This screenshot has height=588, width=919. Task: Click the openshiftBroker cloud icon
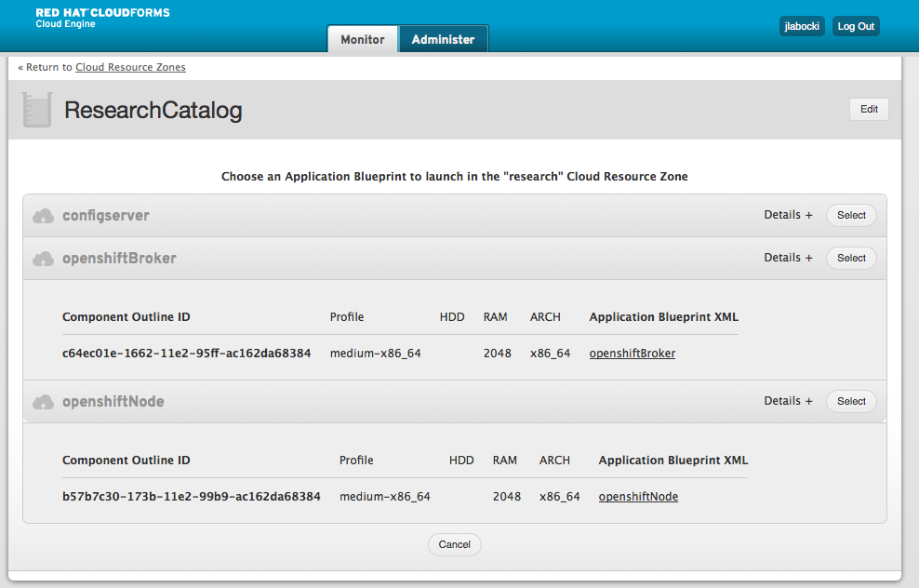click(x=43, y=259)
